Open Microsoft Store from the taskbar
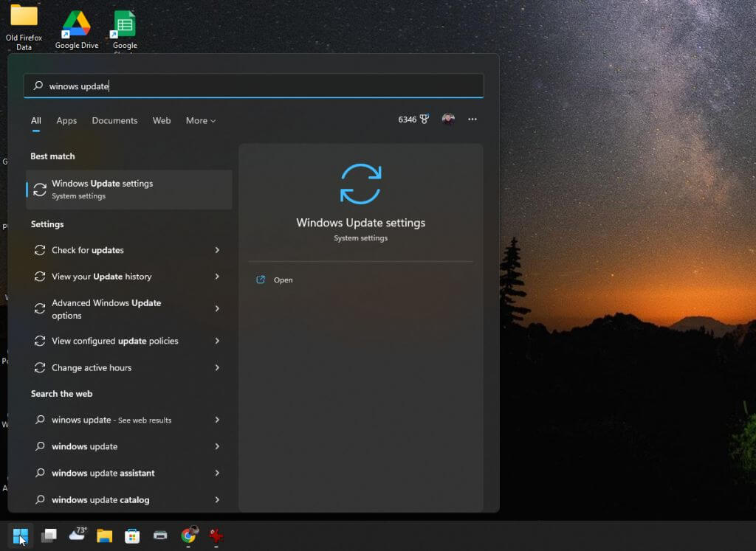The width and height of the screenshot is (756, 551). [x=132, y=536]
